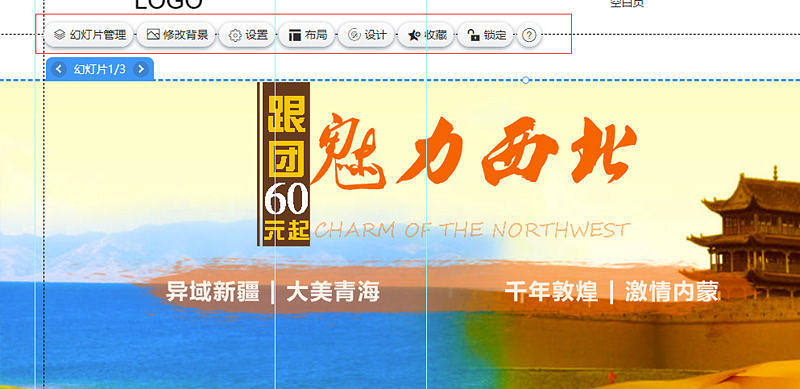The height and width of the screenshot is (389, 800).
Task: Click the 异域新疆 | 大美青海 caption
Action: tap(273, 293)
